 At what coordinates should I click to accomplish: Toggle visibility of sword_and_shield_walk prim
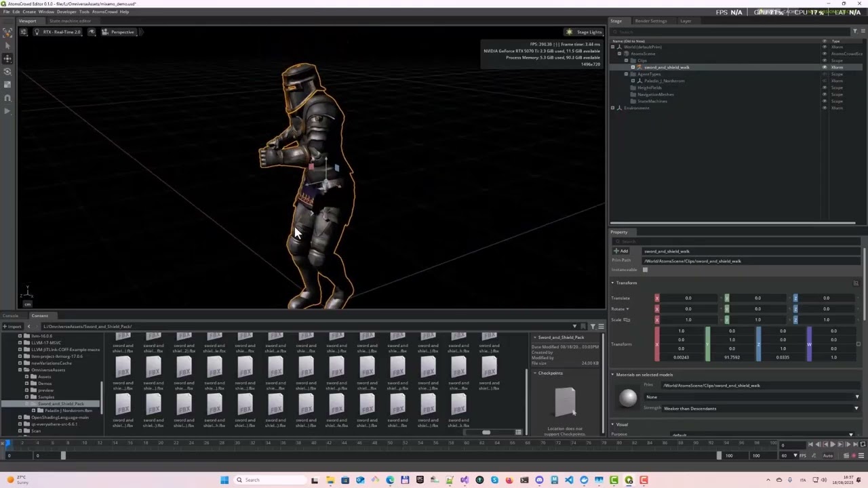click(825, 67)
